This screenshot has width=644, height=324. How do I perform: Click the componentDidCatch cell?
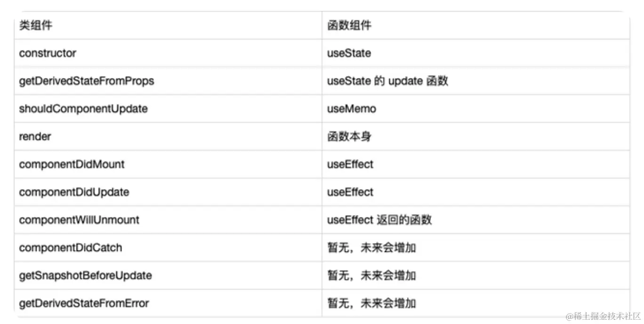click(70, 248)
